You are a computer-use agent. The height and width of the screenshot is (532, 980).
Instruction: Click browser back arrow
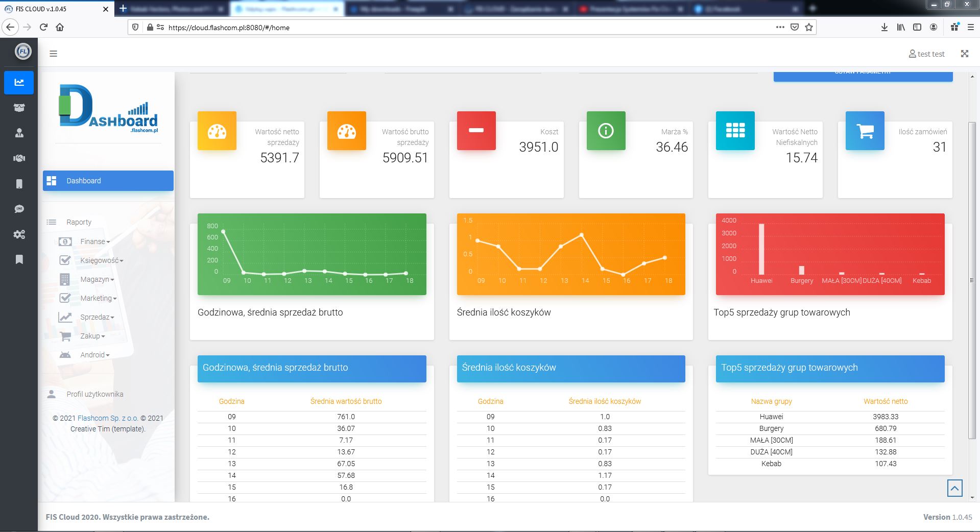click(x=10, y=27)
